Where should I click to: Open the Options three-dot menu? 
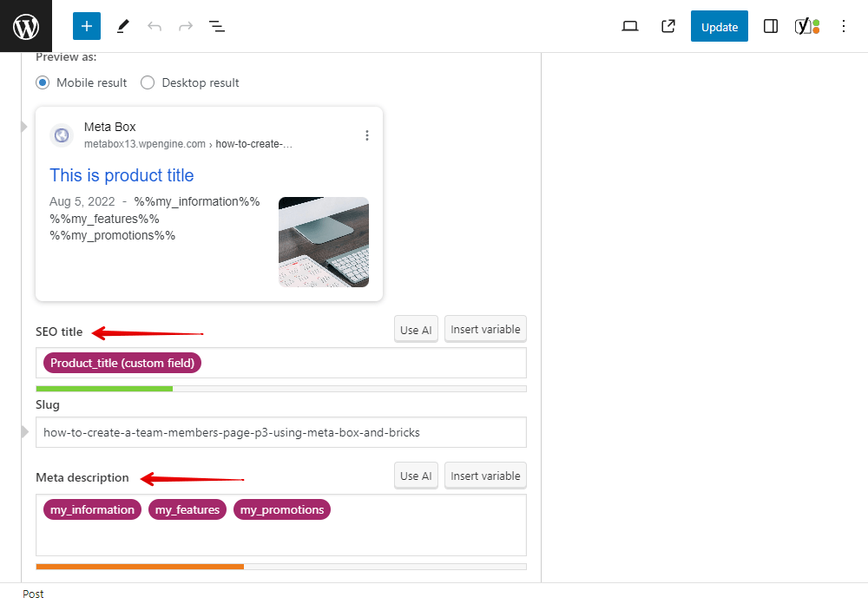tap(844, 26)
